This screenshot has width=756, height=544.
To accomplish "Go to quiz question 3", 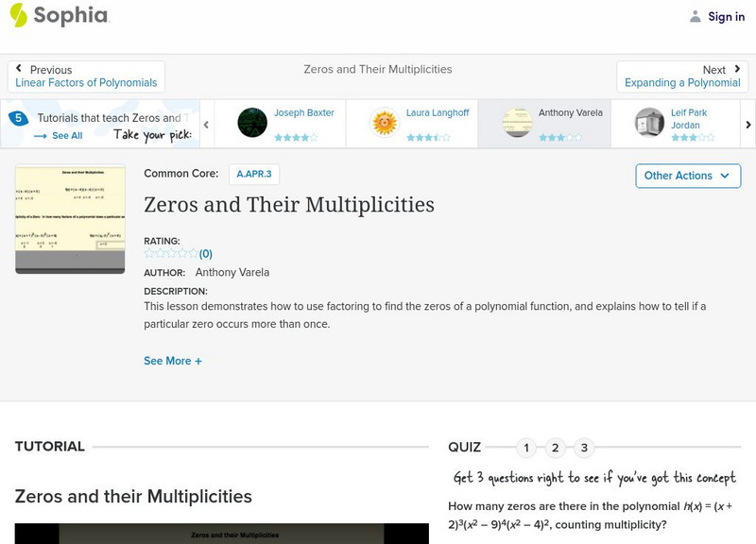I will point(585,448).
